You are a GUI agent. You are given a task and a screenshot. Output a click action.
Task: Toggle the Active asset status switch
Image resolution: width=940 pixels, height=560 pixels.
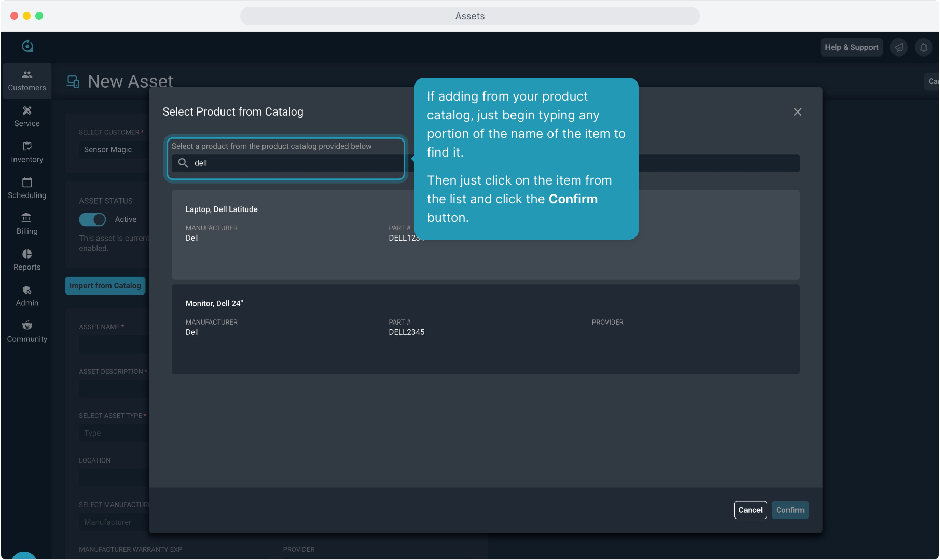click(x=92, y=219)
